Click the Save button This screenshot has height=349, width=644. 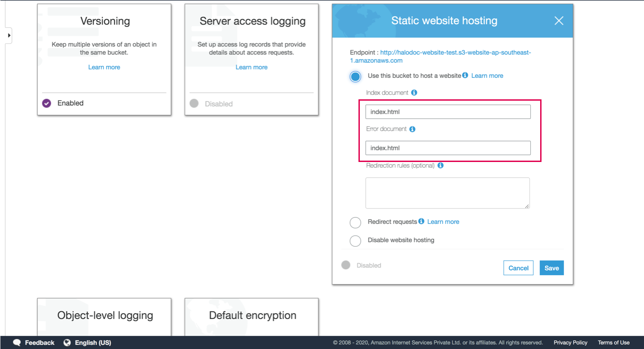[552, 268]
